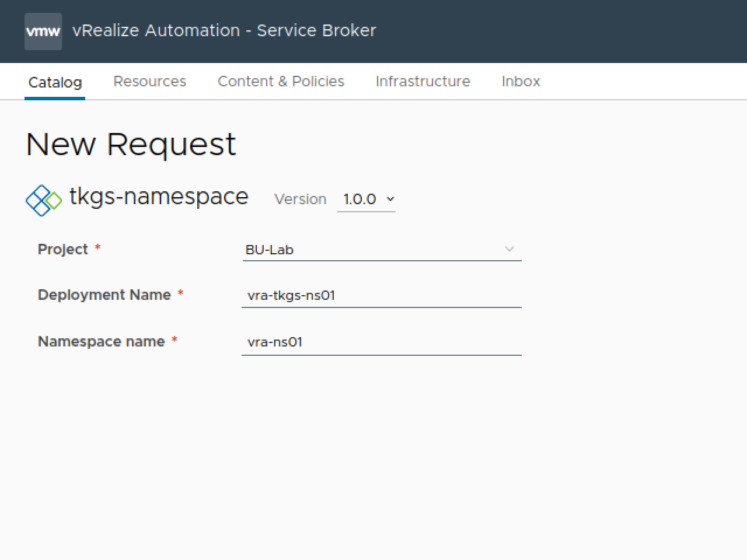Expand the Project BU-Lab dropdown
Viewport: 747px width, 560px height.
point(382,250)
